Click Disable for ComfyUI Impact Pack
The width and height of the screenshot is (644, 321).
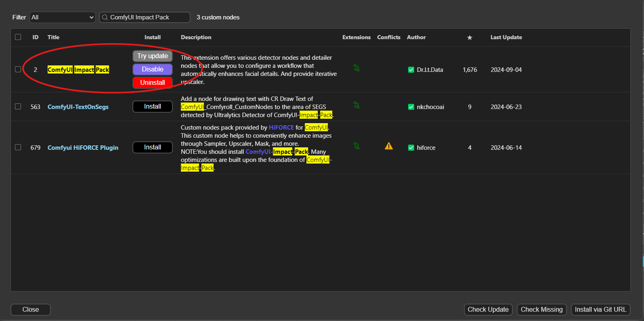[x=153, y=69]
